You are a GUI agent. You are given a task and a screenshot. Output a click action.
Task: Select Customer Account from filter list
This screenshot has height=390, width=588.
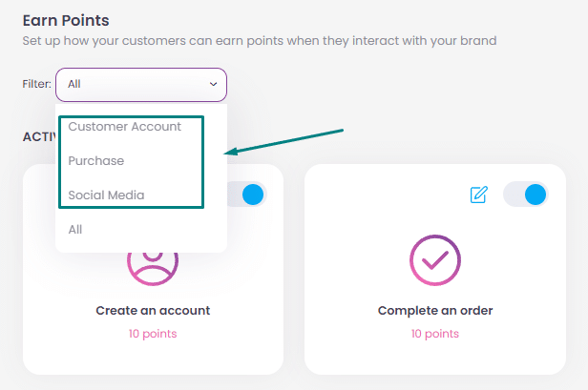(124, 127)
